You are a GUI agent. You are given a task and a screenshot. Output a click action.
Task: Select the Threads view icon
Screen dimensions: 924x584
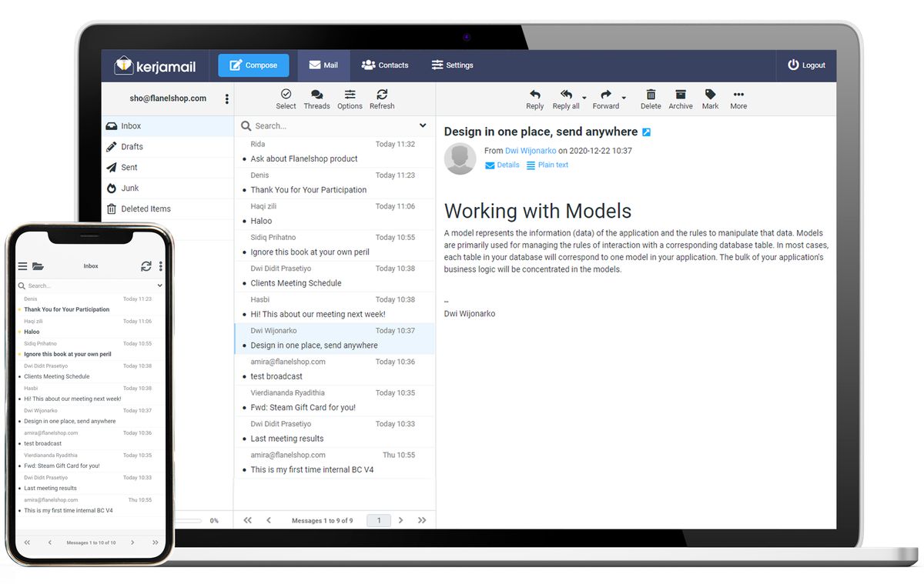(x=316, y=98)
